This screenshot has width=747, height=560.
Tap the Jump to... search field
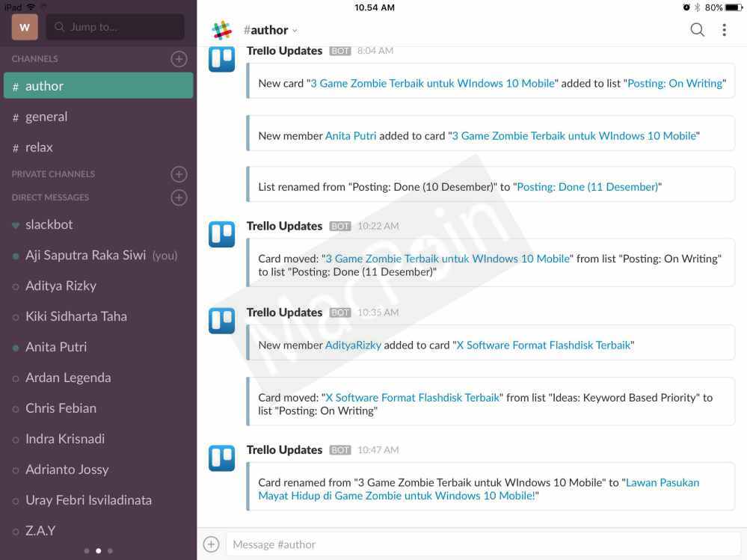coord(115,27)
